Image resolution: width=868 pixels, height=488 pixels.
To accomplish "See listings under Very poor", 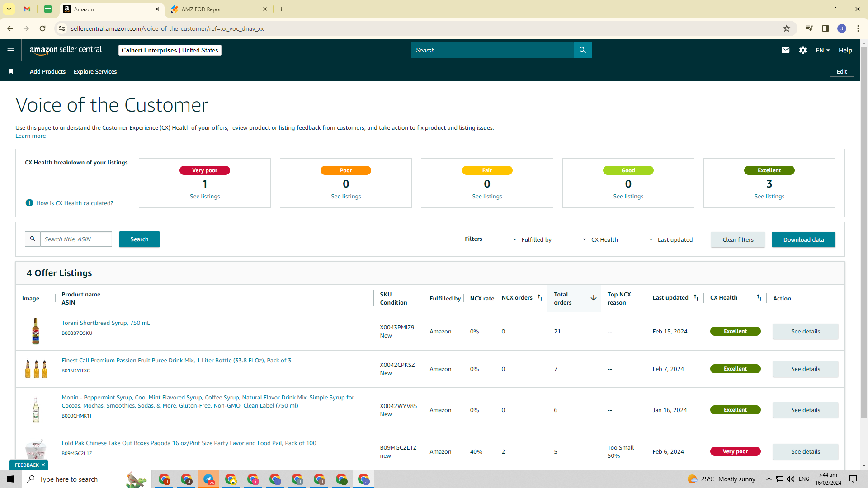I will [x=205, y=196].
